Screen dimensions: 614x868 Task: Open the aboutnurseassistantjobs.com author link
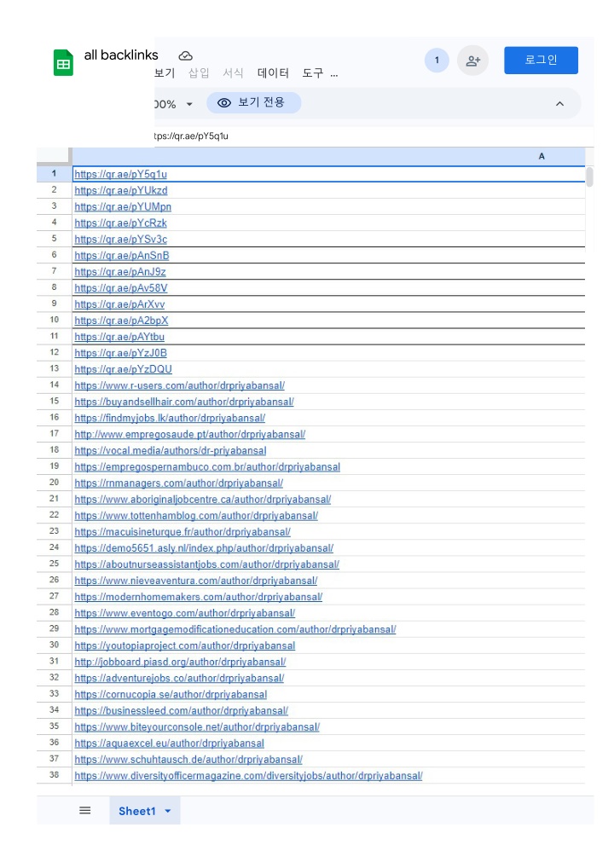pyautogui.click(x=207, y=564)
